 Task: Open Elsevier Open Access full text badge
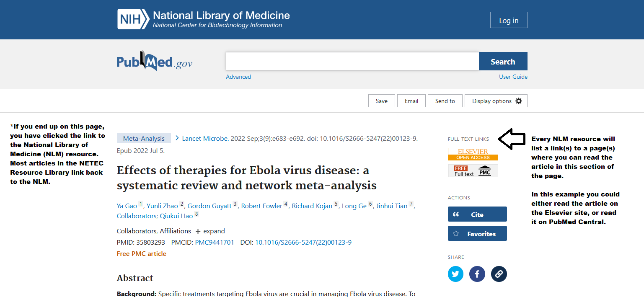(473, 154)
